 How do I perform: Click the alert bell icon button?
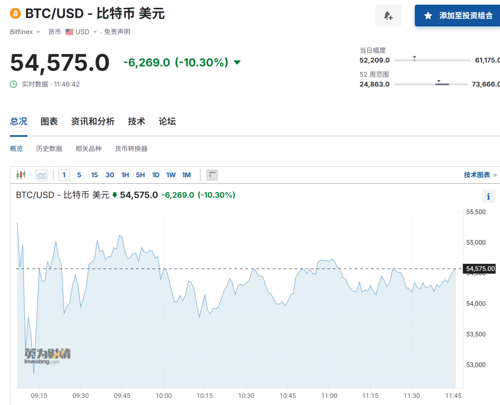[x=388, y=16]
